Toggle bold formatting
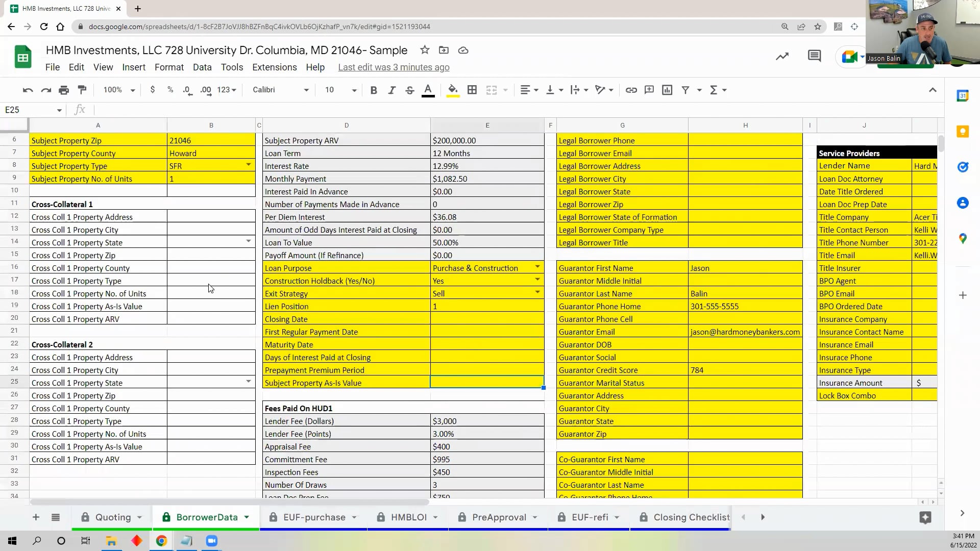 (x=374, y=90)
